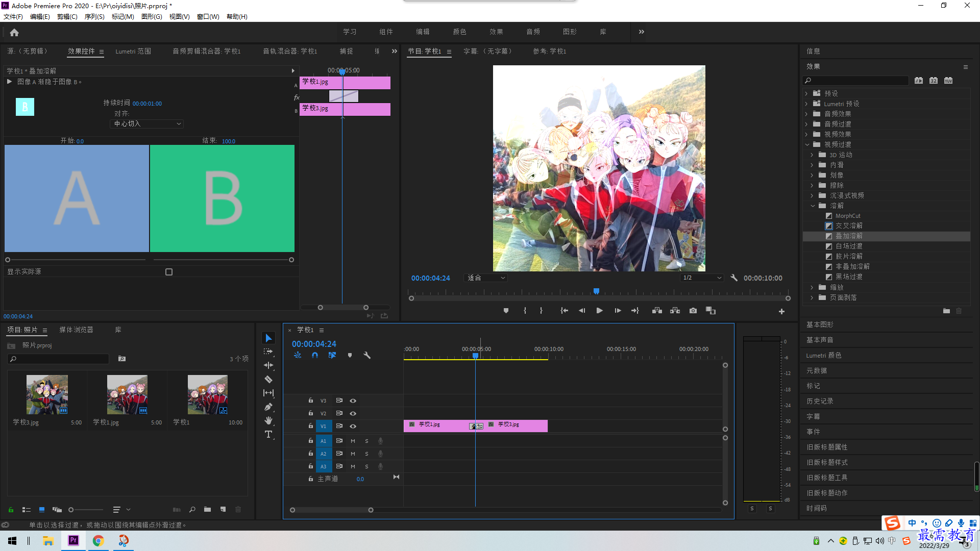
Task: Open the button editor plus icon
Action: click(x=781, y=311)
